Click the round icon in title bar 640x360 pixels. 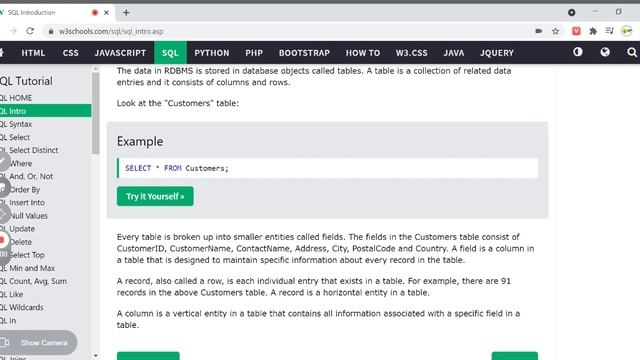click(x=571, y=13)
